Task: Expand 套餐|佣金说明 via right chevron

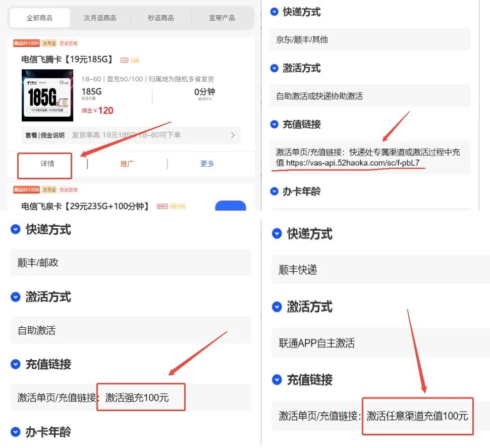Action: (233, 135)
